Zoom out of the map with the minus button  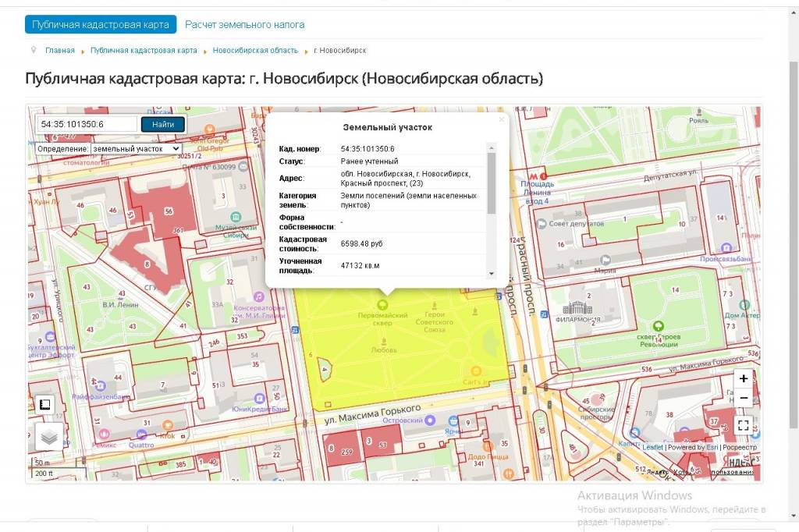tap(744, 398)
